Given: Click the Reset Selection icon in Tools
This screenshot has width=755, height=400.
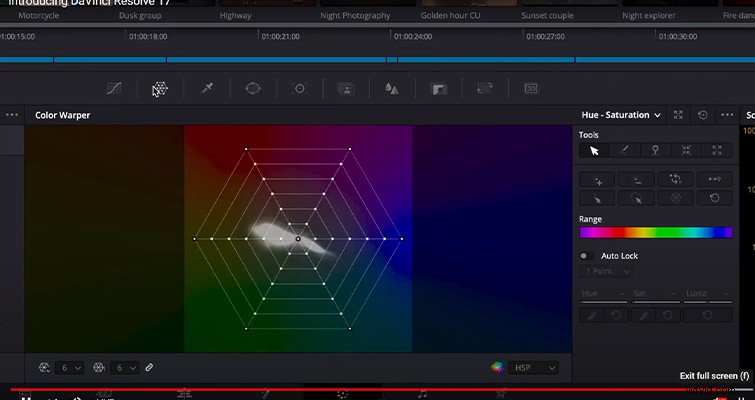Looking at the screenshot, I should pos(715,198).
